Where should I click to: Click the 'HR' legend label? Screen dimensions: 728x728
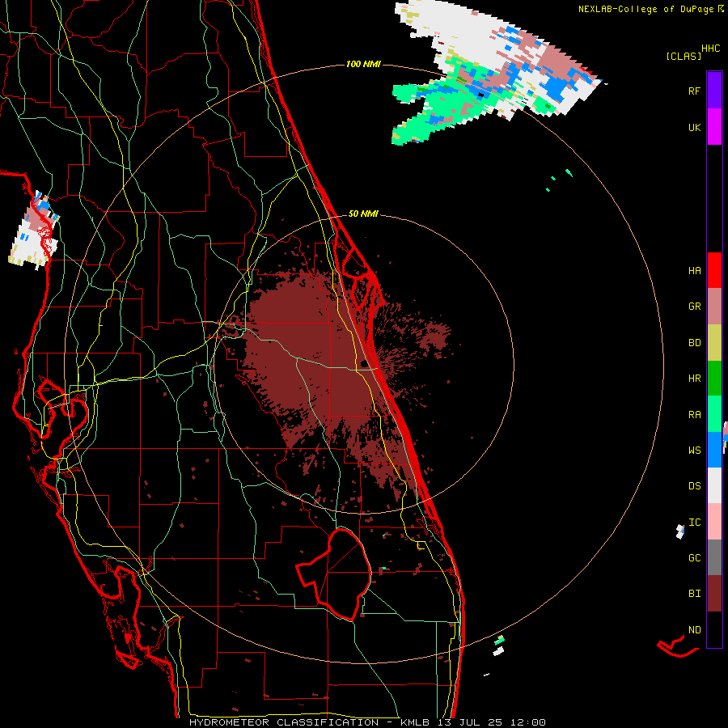[694, 379]
